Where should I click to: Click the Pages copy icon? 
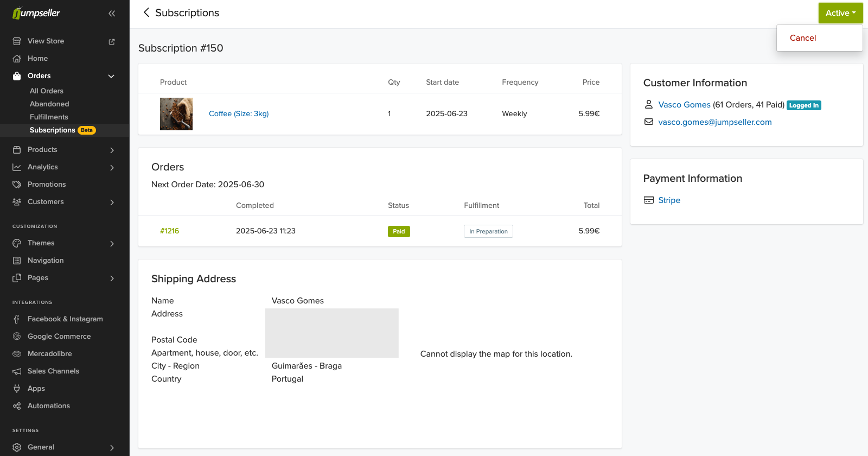coord(17,278)
